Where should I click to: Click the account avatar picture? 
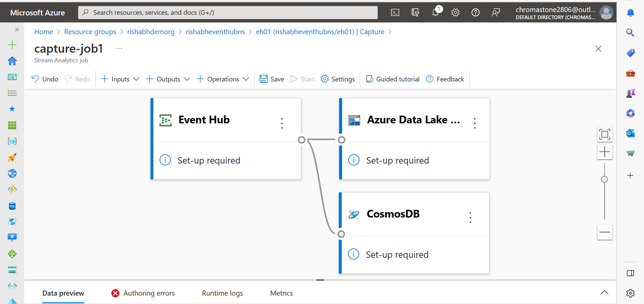pos(606,13)
